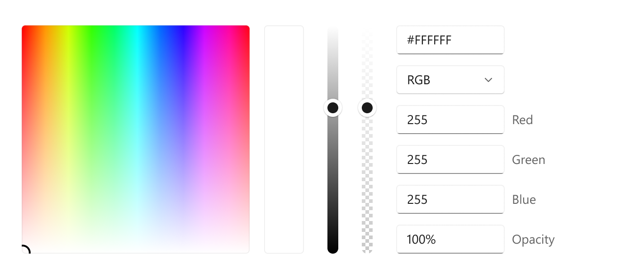Click the chevron on the color format selector

[x=488, y=80]
